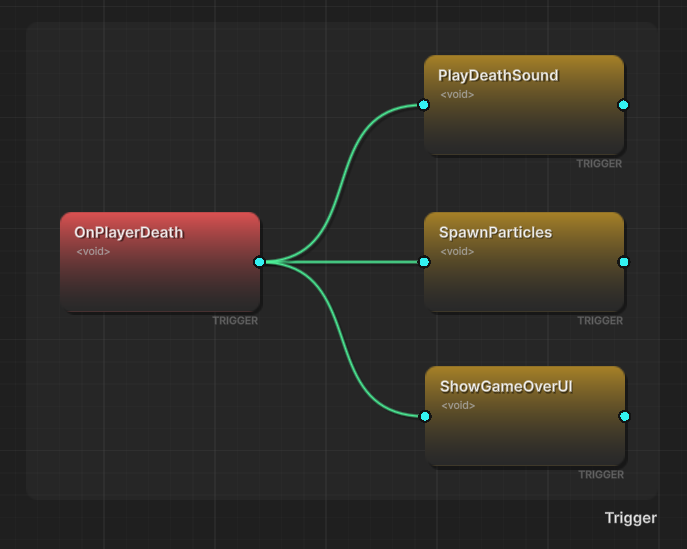687x549 pixels.
Task: Click the output port of ShowGameOverUI node
Action: [623, 416]
